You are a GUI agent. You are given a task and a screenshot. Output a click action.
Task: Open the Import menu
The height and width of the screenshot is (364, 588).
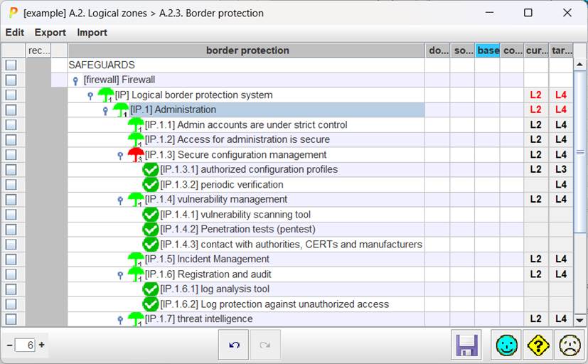pos(92,33)
